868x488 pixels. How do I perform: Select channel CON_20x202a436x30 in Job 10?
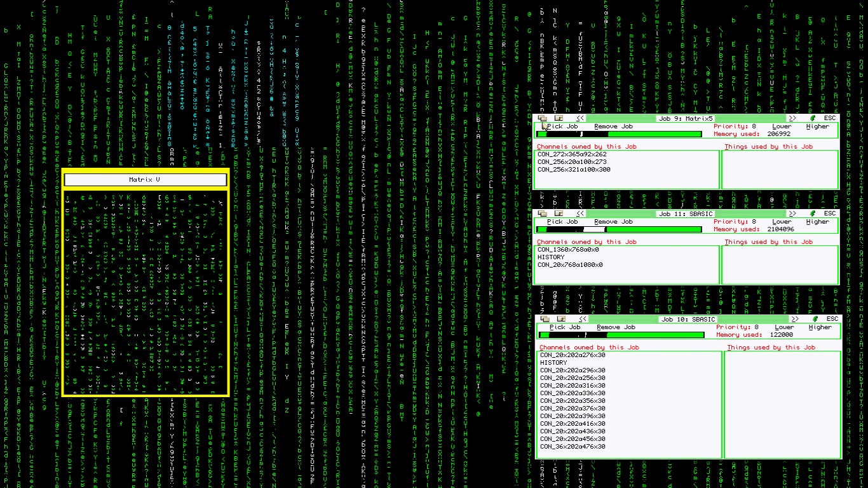click(573, 431)
